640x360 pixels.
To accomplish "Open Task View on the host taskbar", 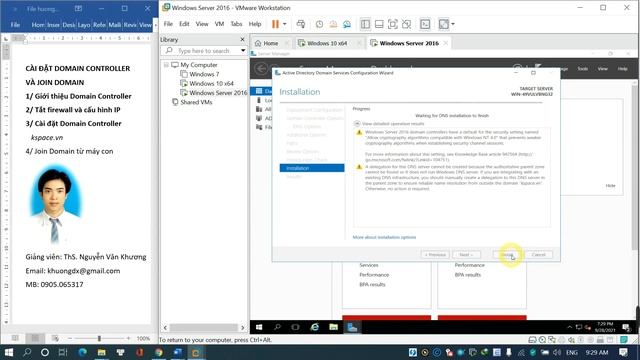I will 62,352.
